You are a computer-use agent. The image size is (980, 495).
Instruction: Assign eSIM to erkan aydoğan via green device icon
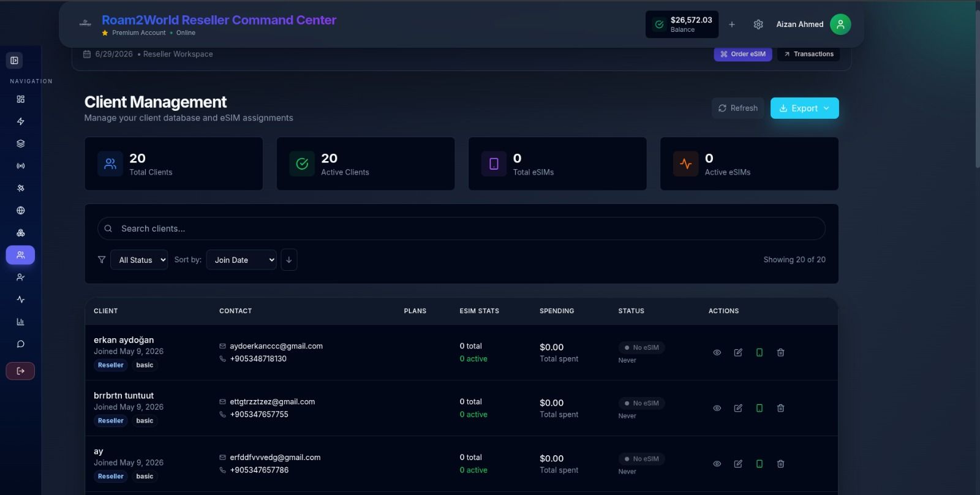(759, 352)
